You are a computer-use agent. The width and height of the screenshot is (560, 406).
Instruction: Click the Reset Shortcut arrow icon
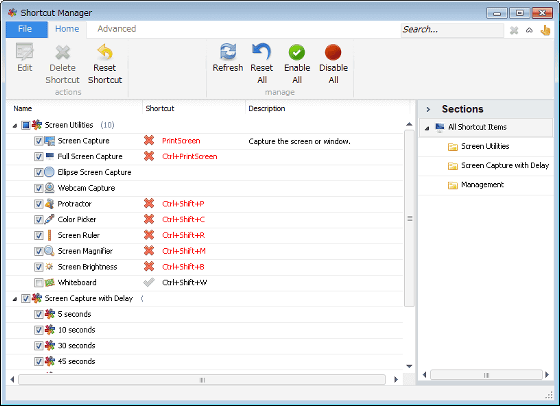pos(105,52)
